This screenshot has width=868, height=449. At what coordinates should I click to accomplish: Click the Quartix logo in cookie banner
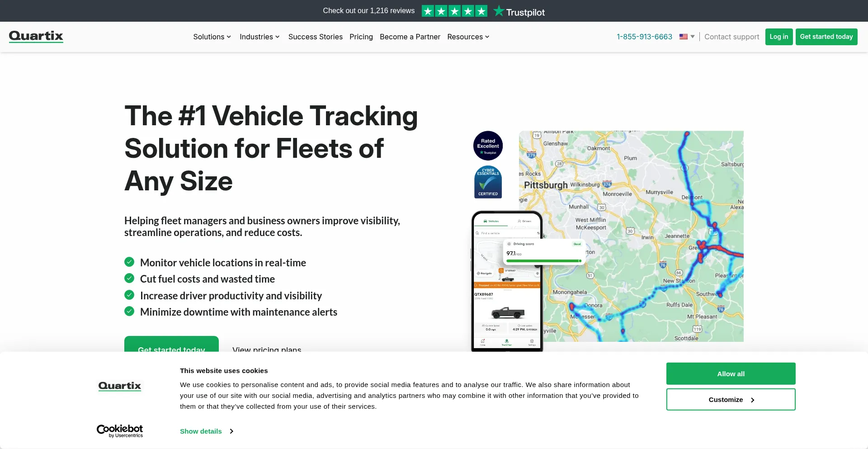tap(120, 386)
